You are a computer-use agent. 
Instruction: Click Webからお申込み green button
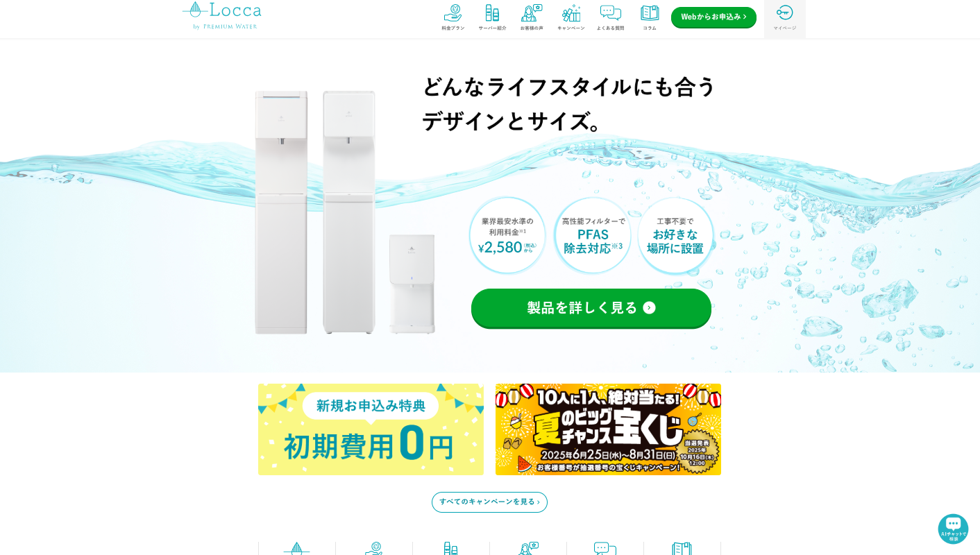[713, 17]
